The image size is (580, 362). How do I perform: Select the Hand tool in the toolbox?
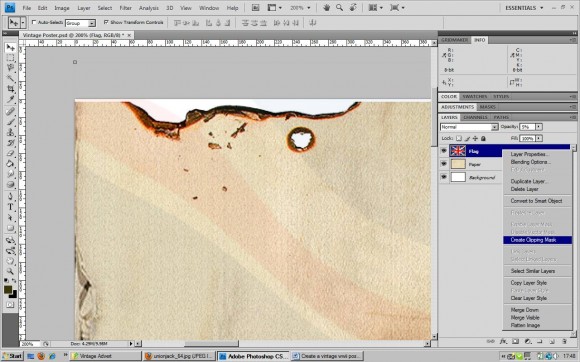click(10, 261)
